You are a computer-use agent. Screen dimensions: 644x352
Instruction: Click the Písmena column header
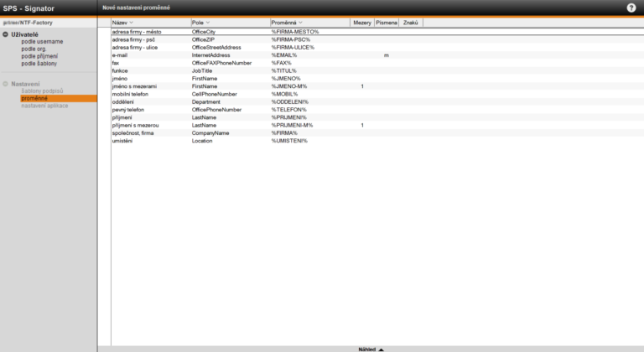pyautogui.click(x=387, y=22)
